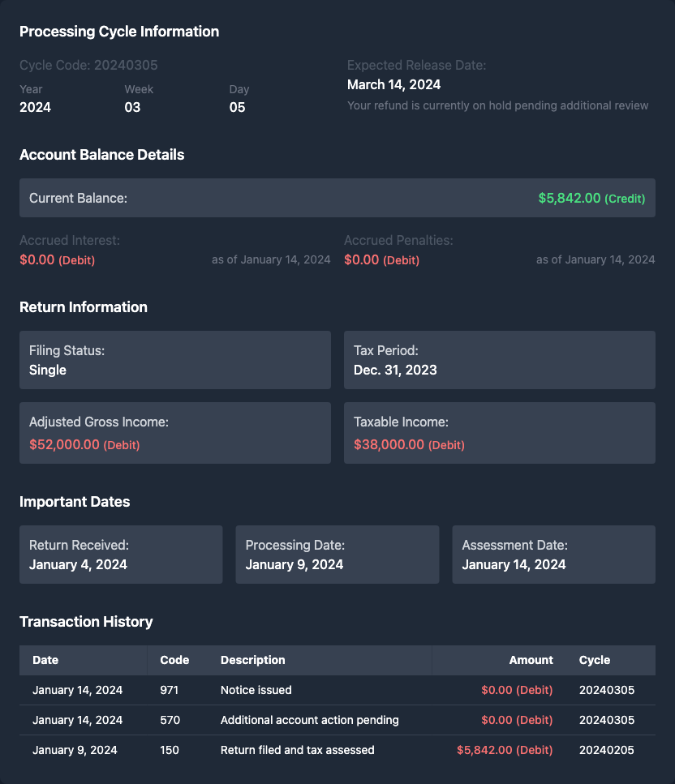675x784 pixels.
Task: Sort transactions by Amount column header
Action: pos(531,660)
